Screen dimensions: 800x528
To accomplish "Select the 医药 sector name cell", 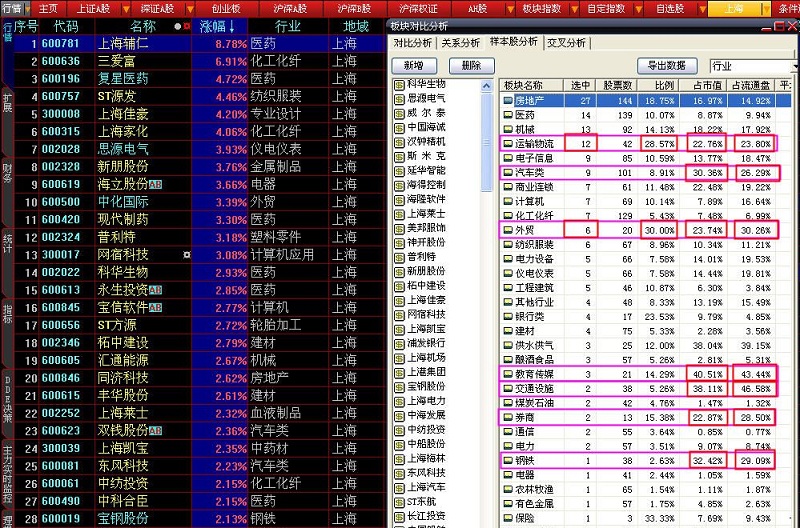I will tap(525, 115).
